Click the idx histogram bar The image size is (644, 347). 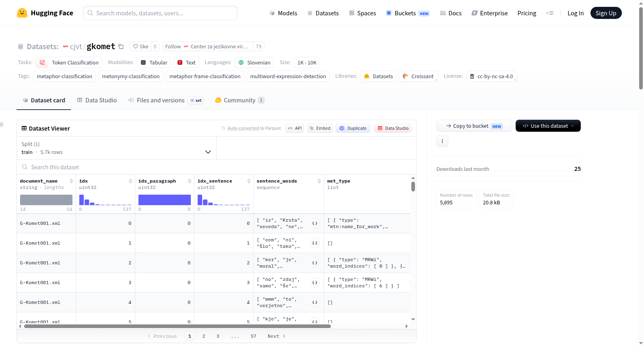coord(82,200)
